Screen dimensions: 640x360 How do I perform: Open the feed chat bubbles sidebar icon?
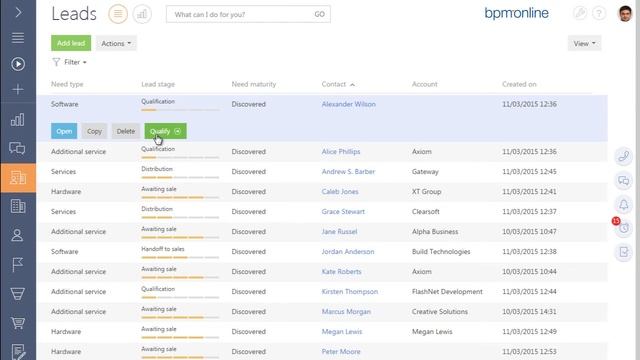(x=18, y=148)
